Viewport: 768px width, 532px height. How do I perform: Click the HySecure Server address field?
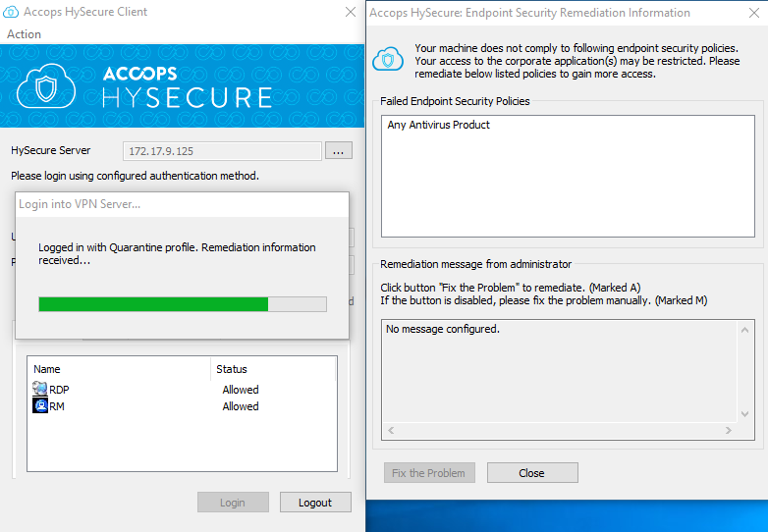pyautogui.click(x=222, y=151)
